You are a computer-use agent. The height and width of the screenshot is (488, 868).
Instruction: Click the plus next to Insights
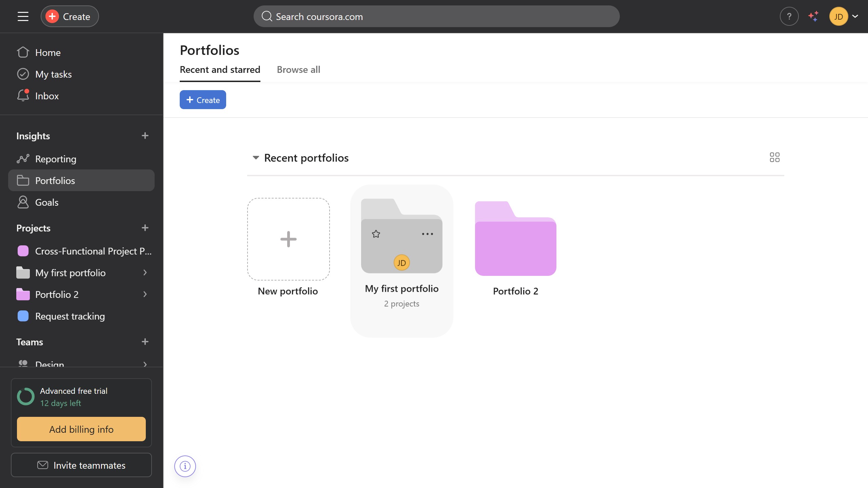click(x=145, y=136)
